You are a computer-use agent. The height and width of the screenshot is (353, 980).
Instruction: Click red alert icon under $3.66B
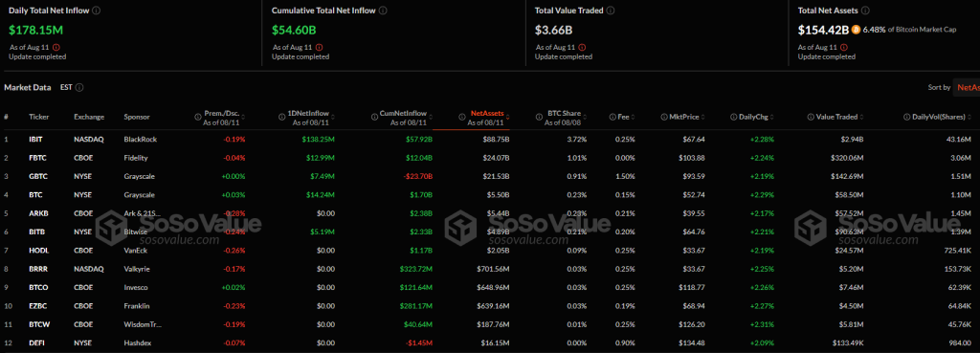pos(583,47)
